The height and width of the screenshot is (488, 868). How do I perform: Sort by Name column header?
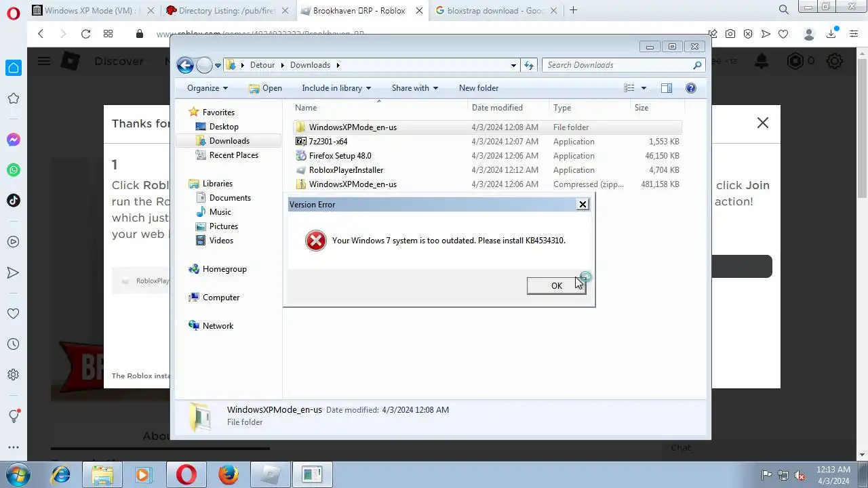click(380, 108)
